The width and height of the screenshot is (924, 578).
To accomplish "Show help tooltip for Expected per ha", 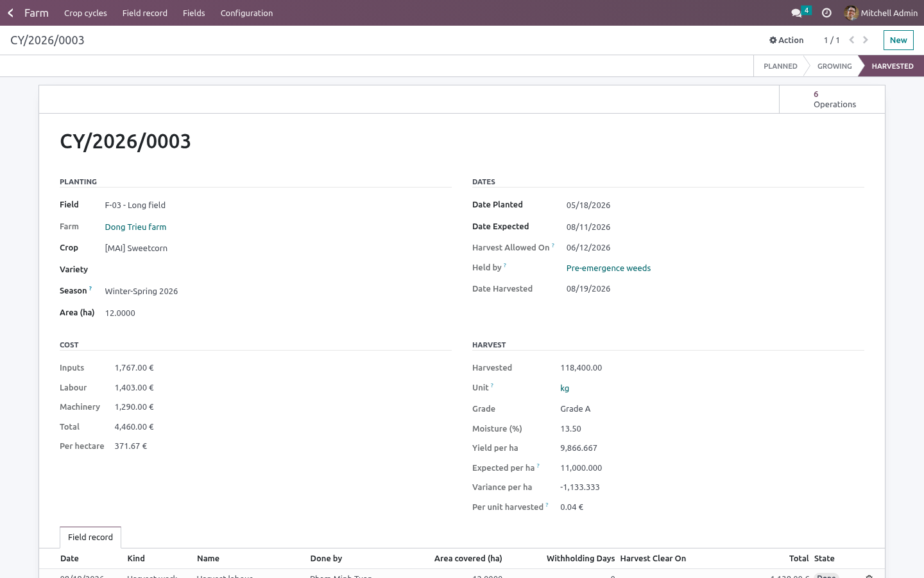I will tap(538, 465).
